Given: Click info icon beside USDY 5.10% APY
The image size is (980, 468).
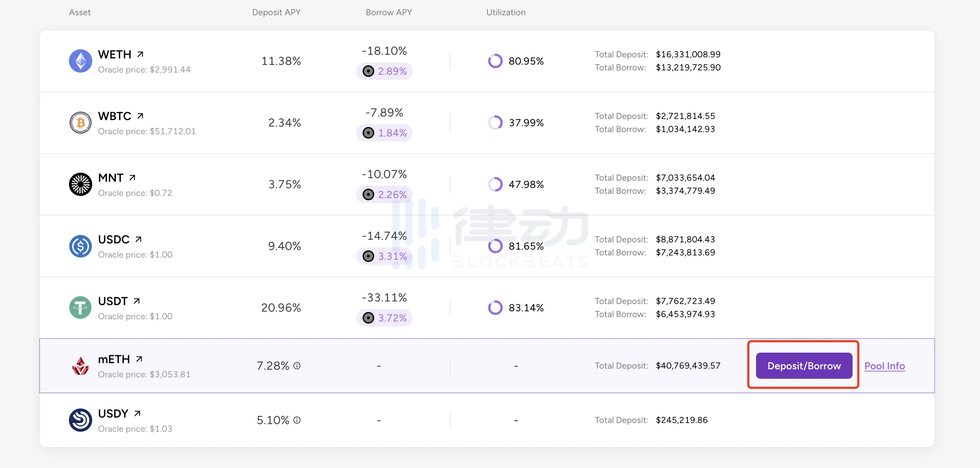Looking at the screenshot, I should click(297, 420).
